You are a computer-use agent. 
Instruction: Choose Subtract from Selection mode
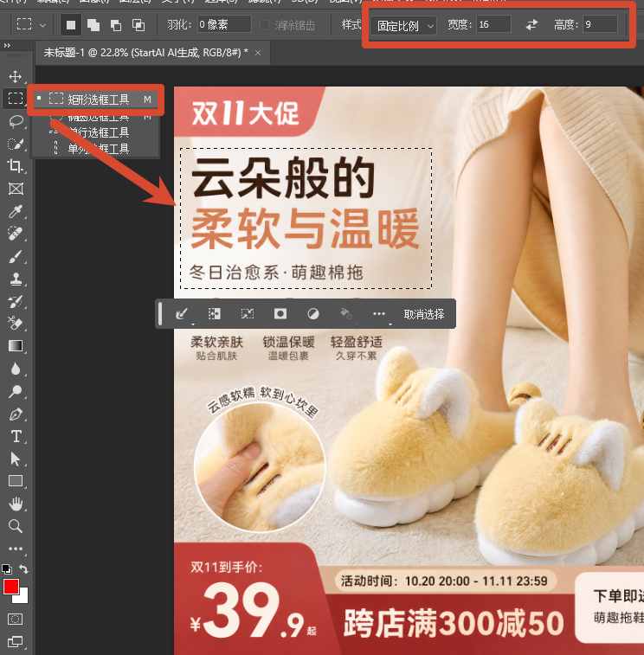tap(116, 25)
